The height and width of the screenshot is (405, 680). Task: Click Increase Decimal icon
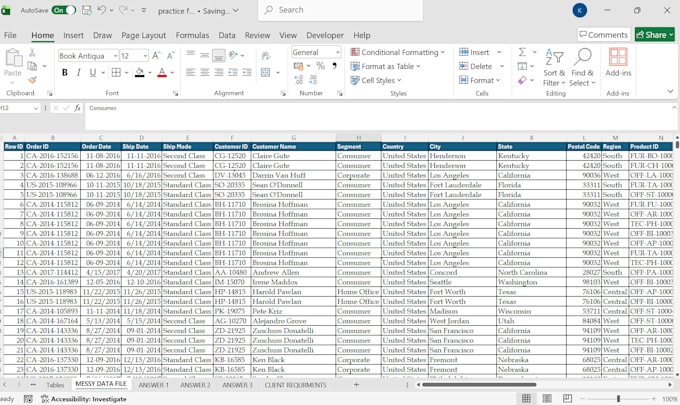(299, 80)
